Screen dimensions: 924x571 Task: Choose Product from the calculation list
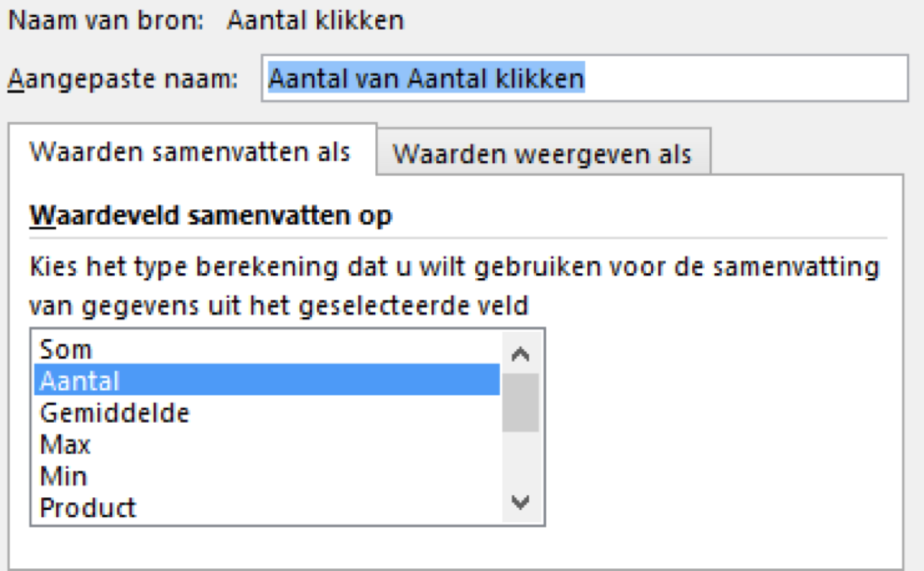click(x=88, y=508)
